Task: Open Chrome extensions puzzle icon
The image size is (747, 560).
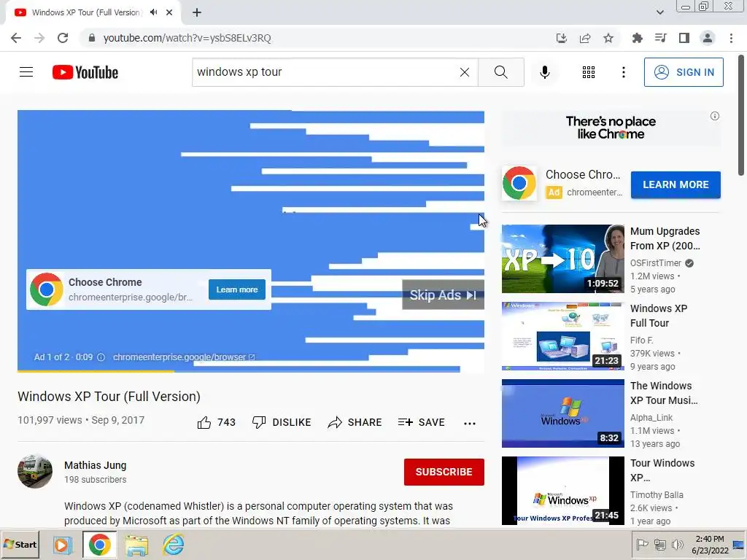Action: tap(637, 38)
